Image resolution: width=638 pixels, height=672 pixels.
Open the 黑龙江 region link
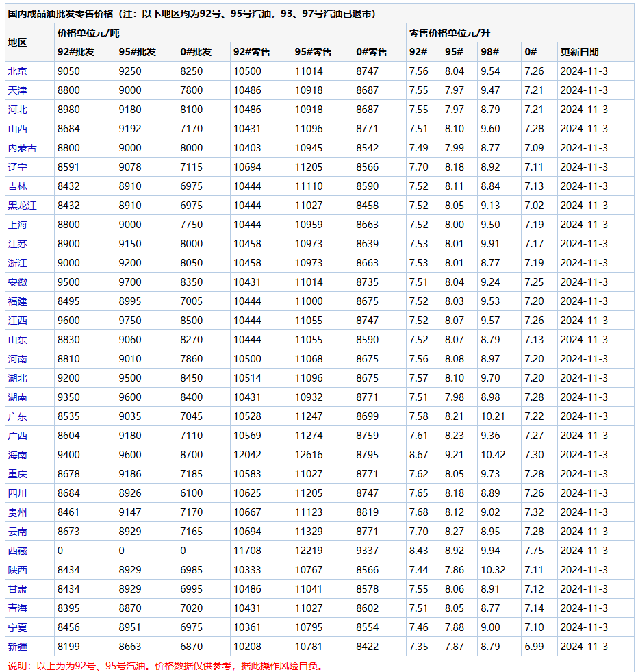pos(23,206)
